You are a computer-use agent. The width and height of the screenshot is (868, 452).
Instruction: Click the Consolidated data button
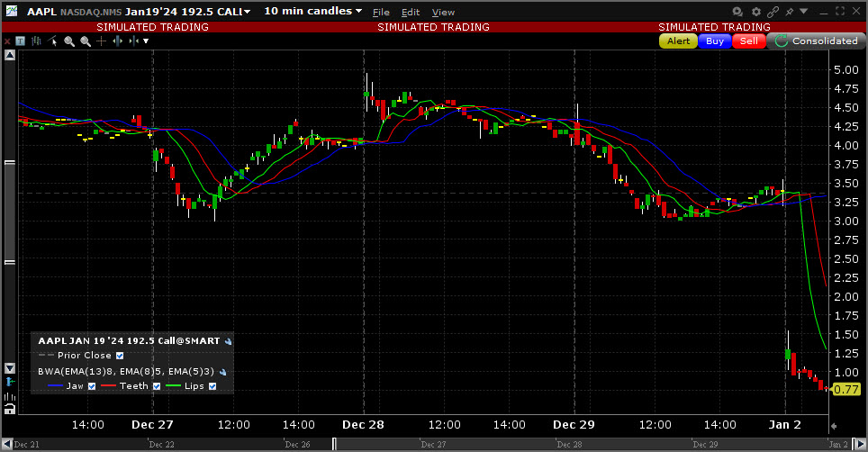click(816, 41)
